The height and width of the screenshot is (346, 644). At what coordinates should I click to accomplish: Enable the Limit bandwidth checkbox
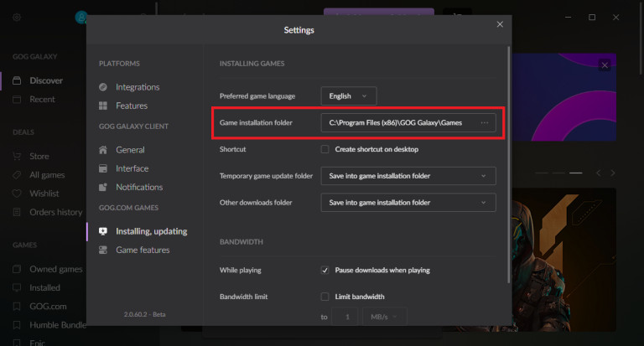325,297
